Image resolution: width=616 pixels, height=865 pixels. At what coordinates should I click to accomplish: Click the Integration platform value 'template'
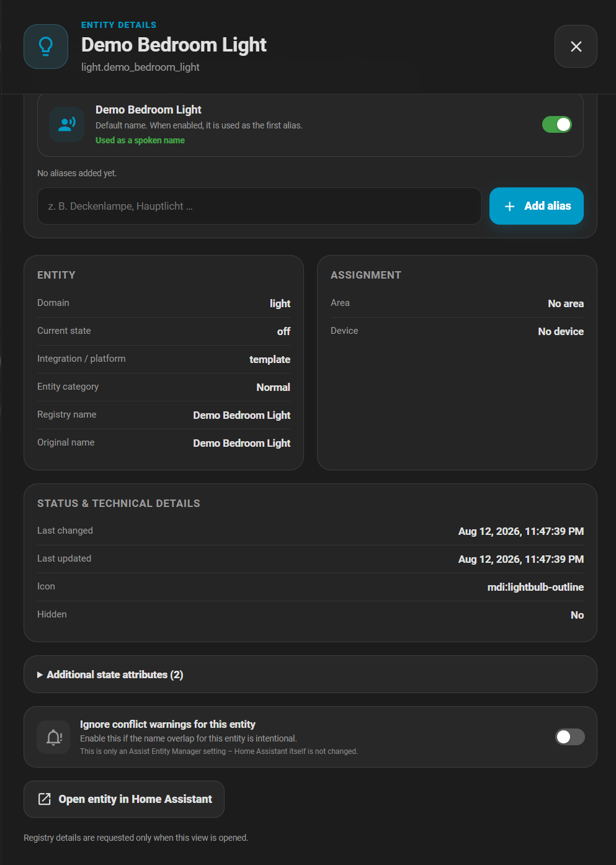coord(270,359)
